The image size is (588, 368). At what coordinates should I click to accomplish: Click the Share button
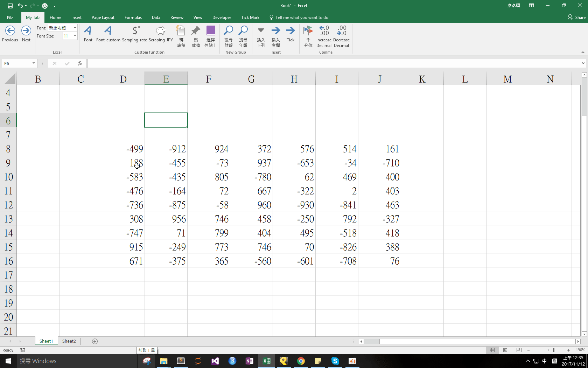click(576, 18)
